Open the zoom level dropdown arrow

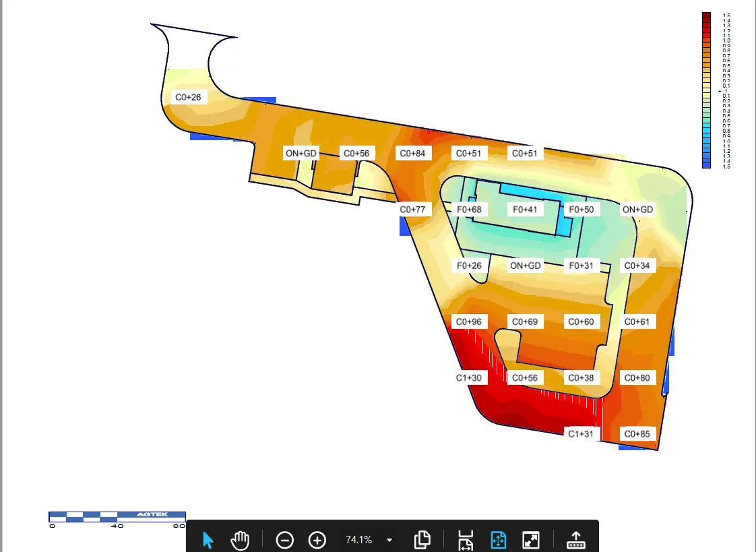point(389,540)
